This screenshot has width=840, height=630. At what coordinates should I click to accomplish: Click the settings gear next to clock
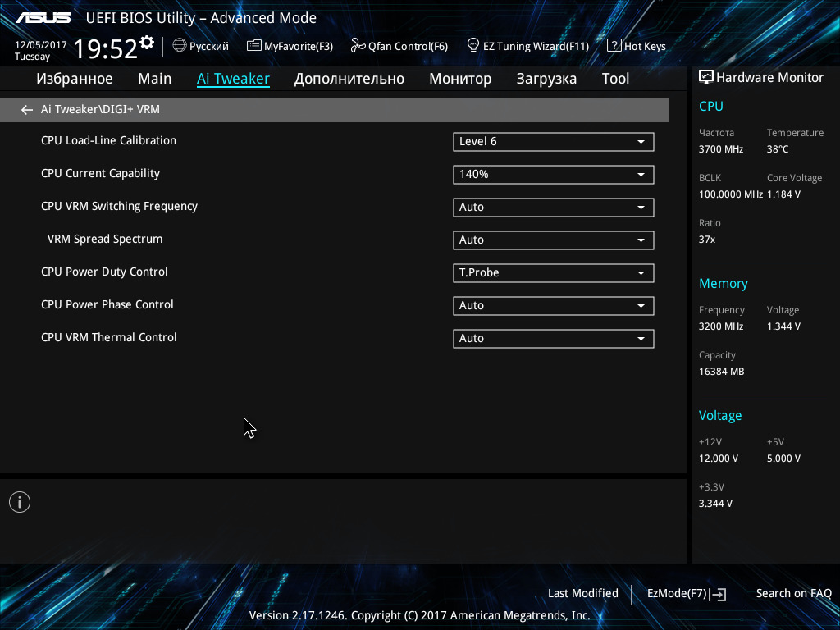[x=147, y=42]
